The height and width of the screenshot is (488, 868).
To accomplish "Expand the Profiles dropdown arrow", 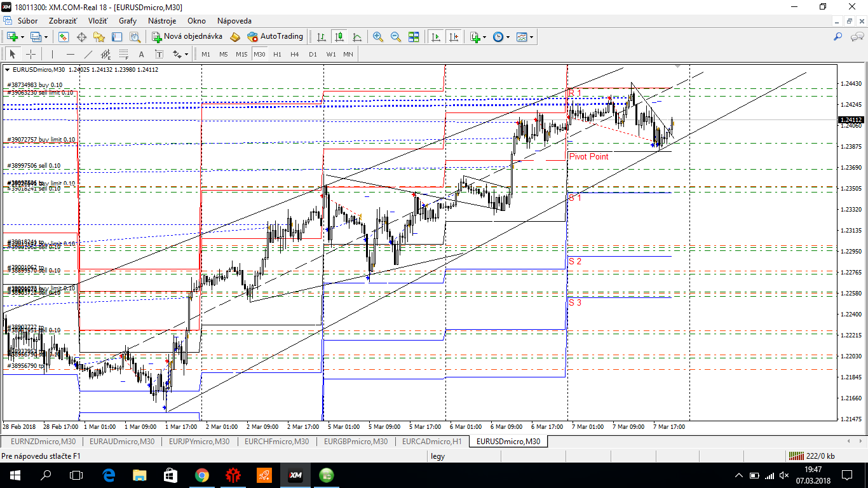I will pos(46,37).
